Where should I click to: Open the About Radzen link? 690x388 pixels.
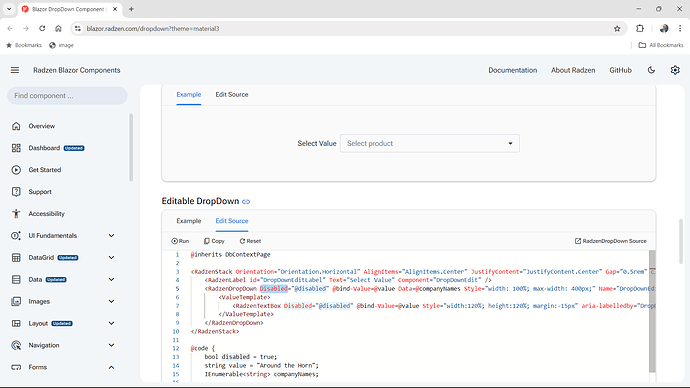(573, 70)
